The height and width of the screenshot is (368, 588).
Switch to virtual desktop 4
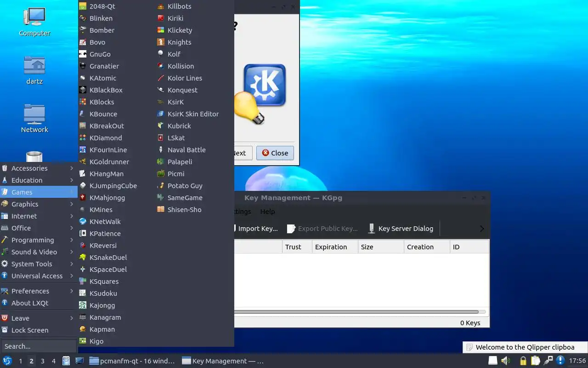tap(54, 361)
